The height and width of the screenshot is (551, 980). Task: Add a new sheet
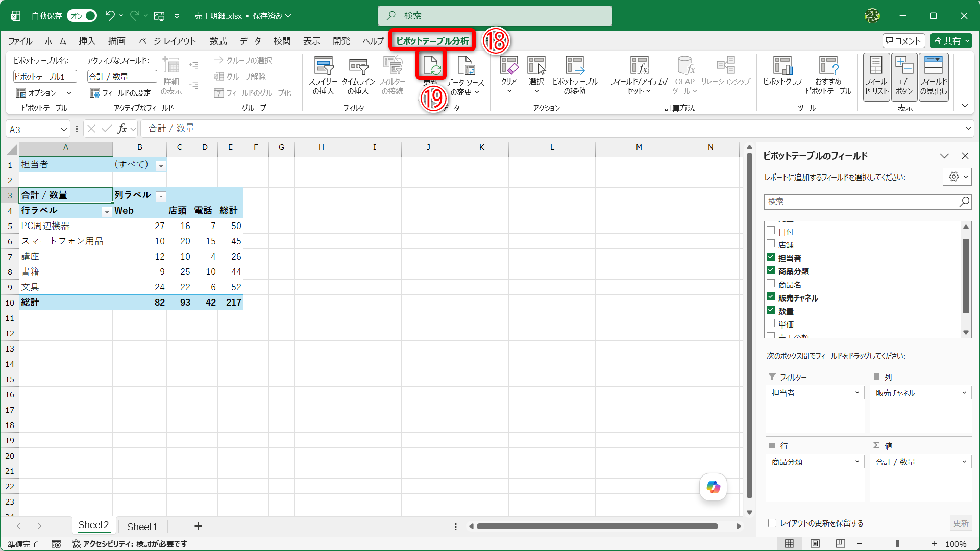point(198,526)
